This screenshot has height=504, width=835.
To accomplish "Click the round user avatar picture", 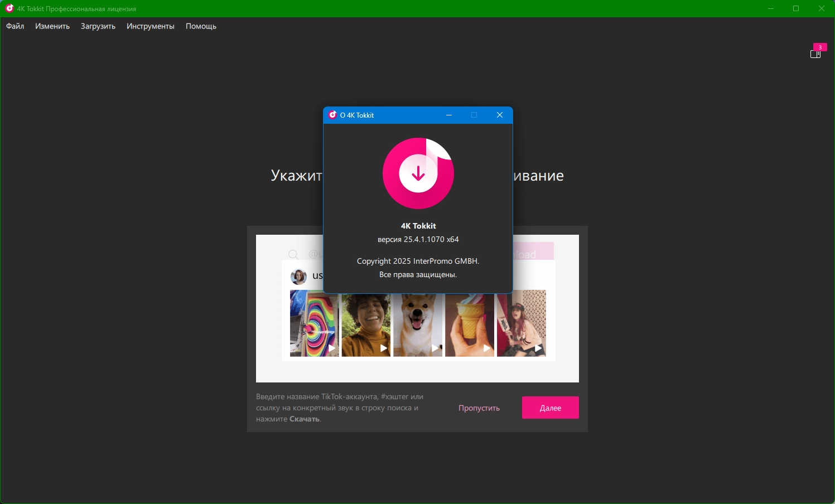I will pos(299,277).
